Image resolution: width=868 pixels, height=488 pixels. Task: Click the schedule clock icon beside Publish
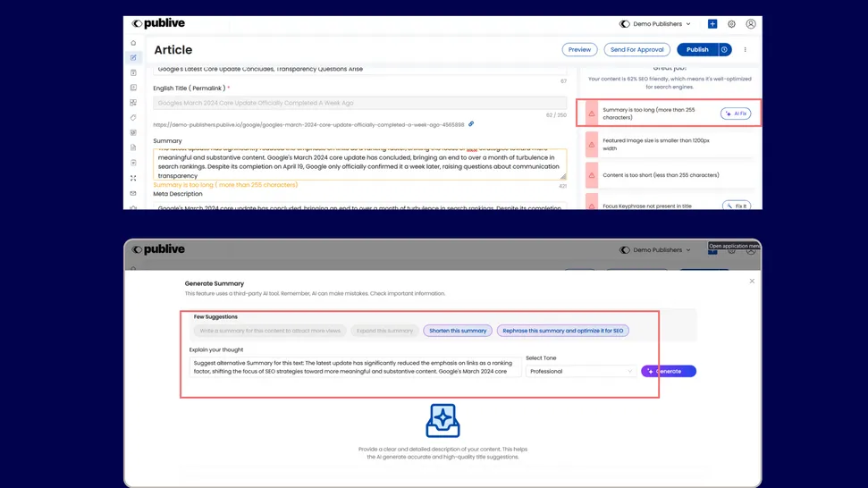point(724,50)
